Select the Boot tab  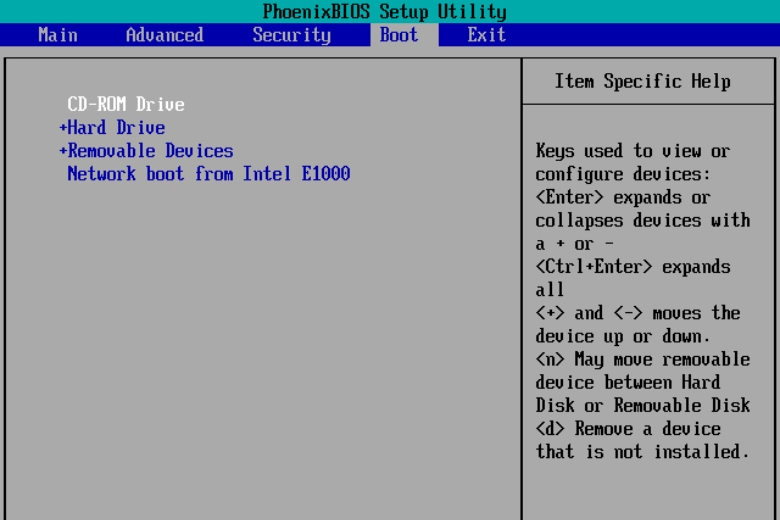[399, 35]
